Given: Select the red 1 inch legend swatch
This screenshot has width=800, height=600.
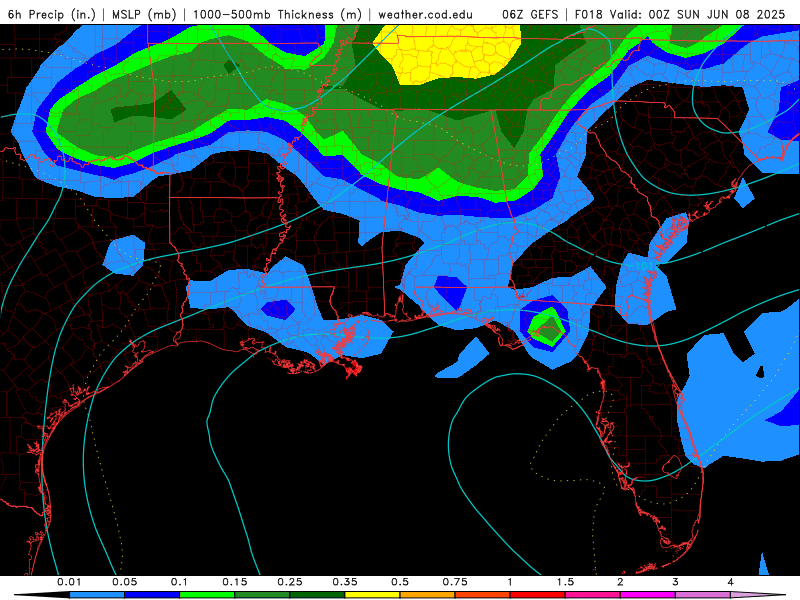Looking at the screenshot, I should click(x=538, y=595).
